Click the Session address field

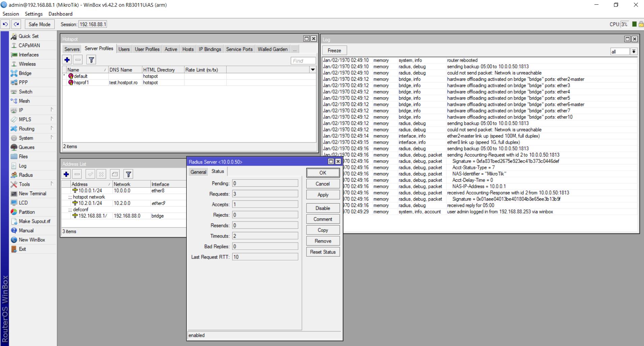pyautogui.click(x=93, y=24)
